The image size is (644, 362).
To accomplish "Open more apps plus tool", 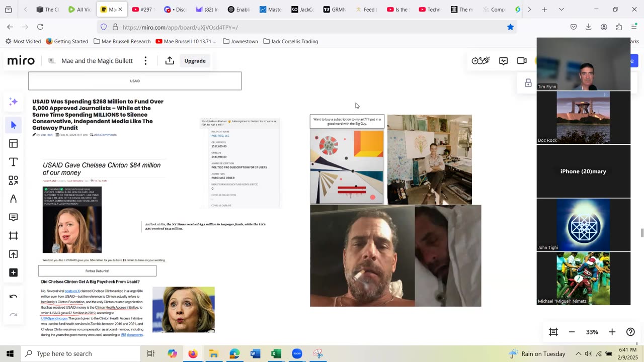I will tap(14, 273).
